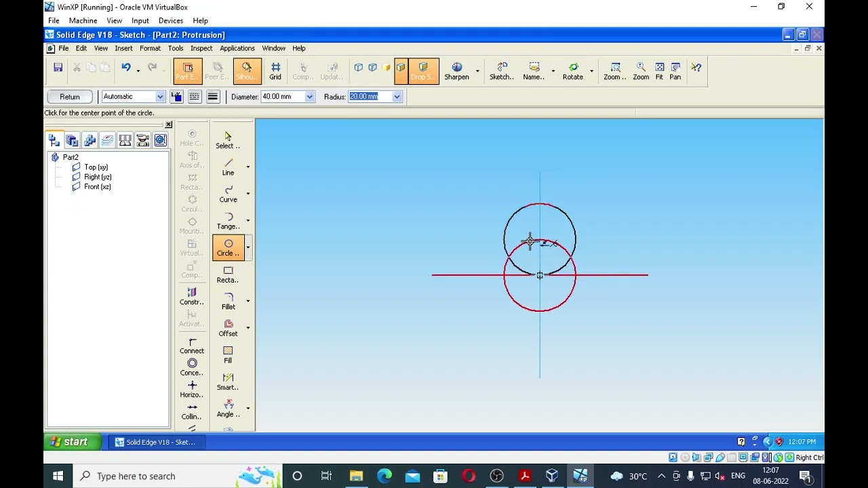Apply the Collinear relationship

(192, 411)
